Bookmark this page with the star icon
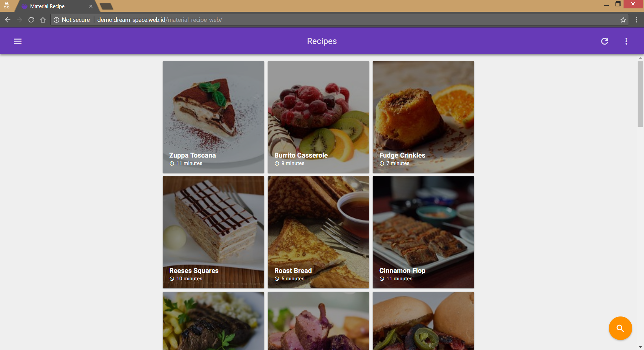This screenshot has width=644, height=350. click(623, 20)
